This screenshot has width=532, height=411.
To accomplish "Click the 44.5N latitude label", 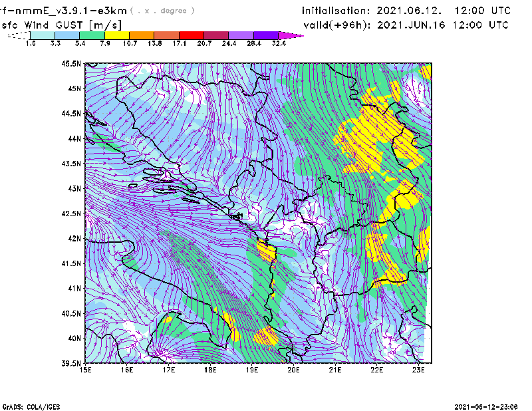I will 72,113.
